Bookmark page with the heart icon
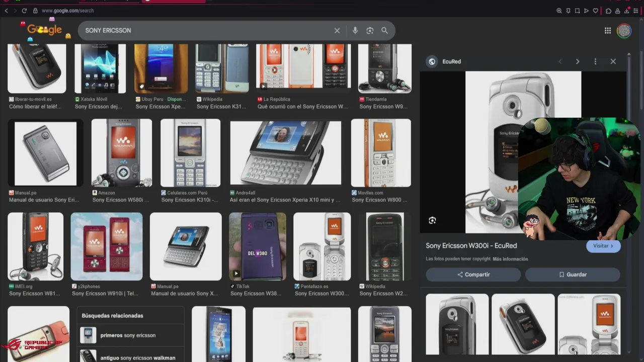 click(595, 11)
